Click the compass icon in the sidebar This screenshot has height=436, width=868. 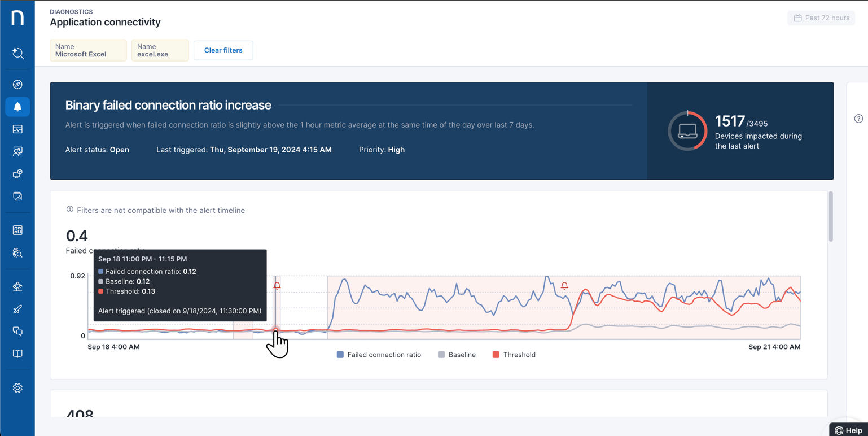pyautogui.click(x=17, y=85)
